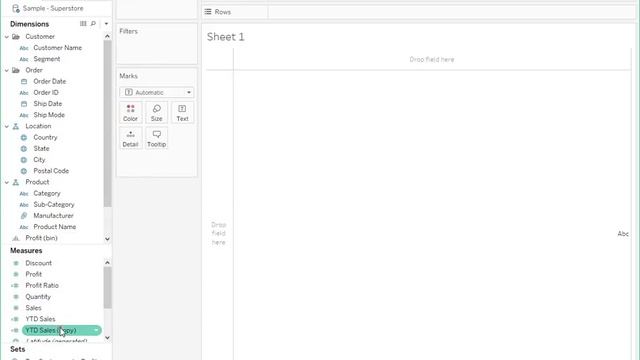
Task: Click the Rows shelf icon
Action: click(x=208, y=12)
